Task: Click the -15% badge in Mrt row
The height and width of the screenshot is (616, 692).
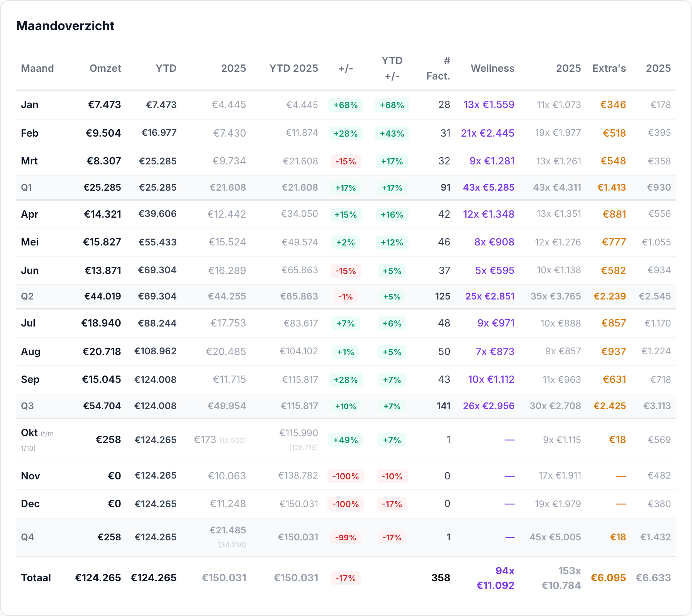Action: tap(346, 161)
